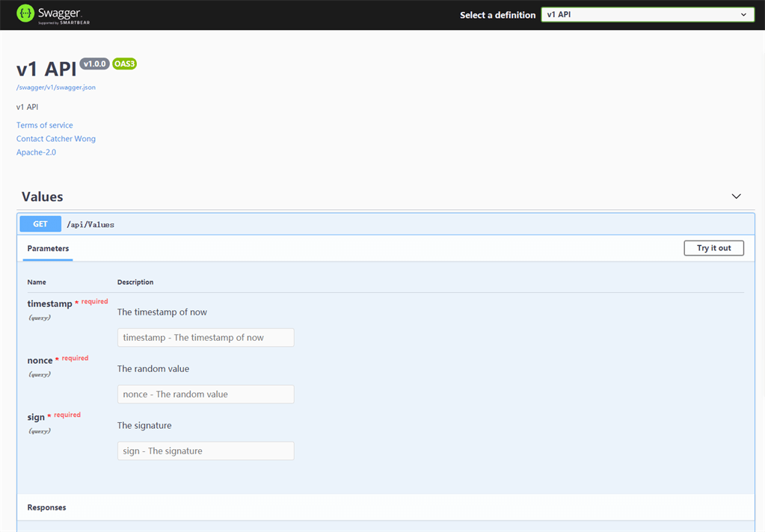Click the GET method badge
Screen dimensions: 765x532
pos(40,224)
